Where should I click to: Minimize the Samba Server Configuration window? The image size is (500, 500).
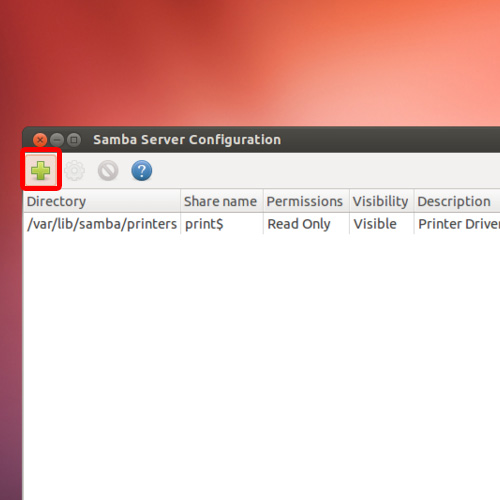click(57, 140)
